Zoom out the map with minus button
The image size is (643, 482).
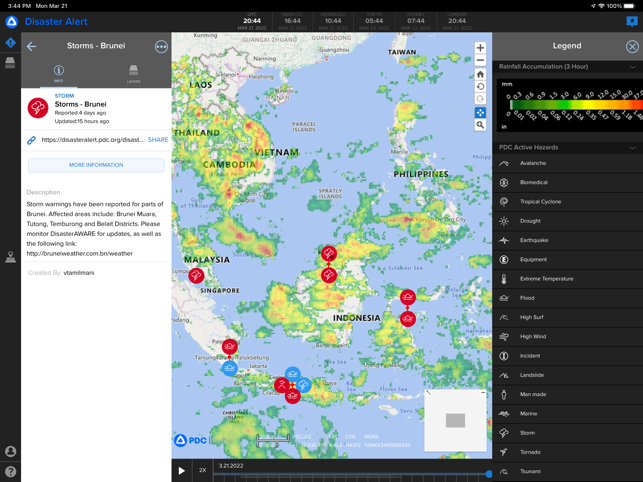pos(480,60)
